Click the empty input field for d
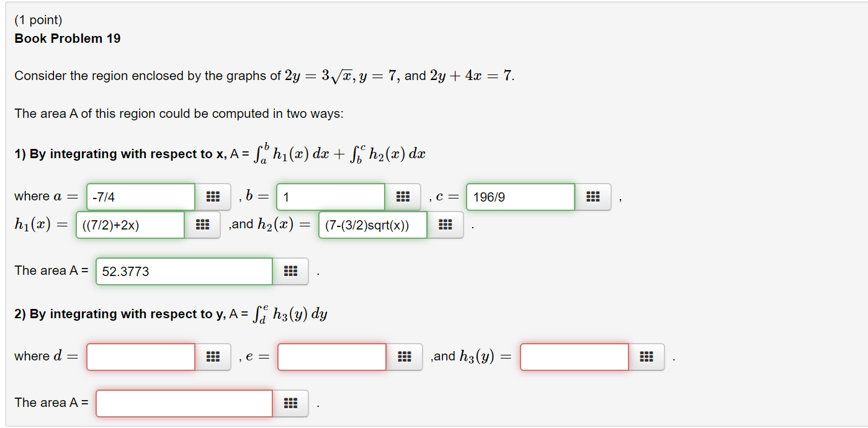868x428 pixels. pos(140,357)
